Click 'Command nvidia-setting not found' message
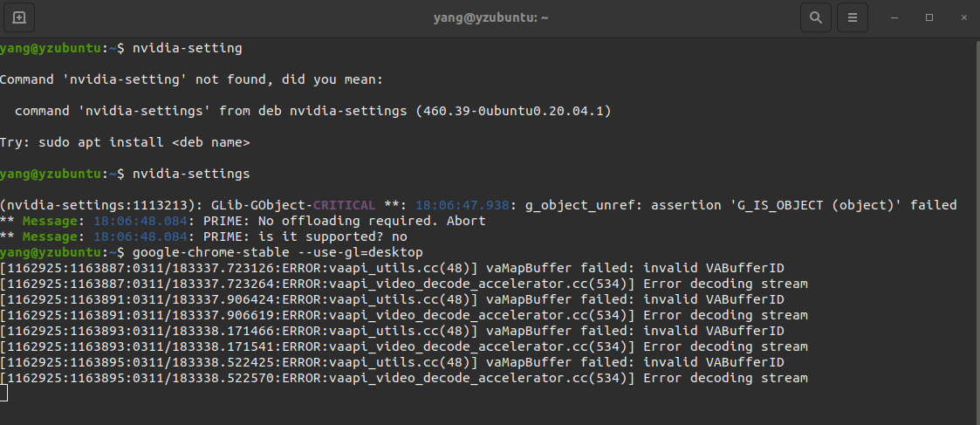The height and width of the screenshot is (425, 980). coord(191,79)
